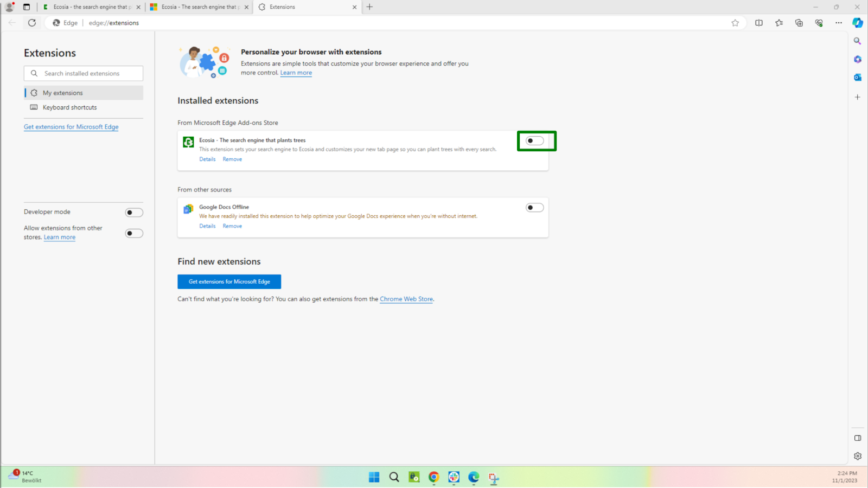Click "From Microsoft Edge Add-ons Store" label
Viewport: 868px width, 488px height.
[x=228, y=123]
